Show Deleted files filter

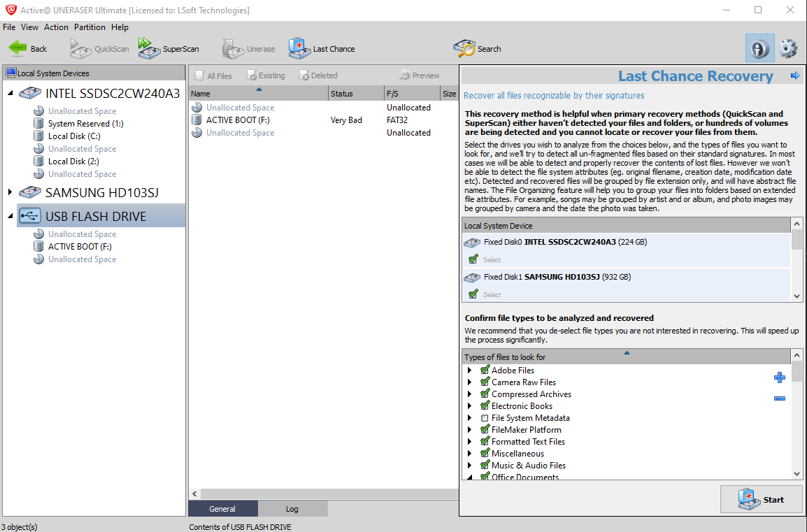coord(317,76)
